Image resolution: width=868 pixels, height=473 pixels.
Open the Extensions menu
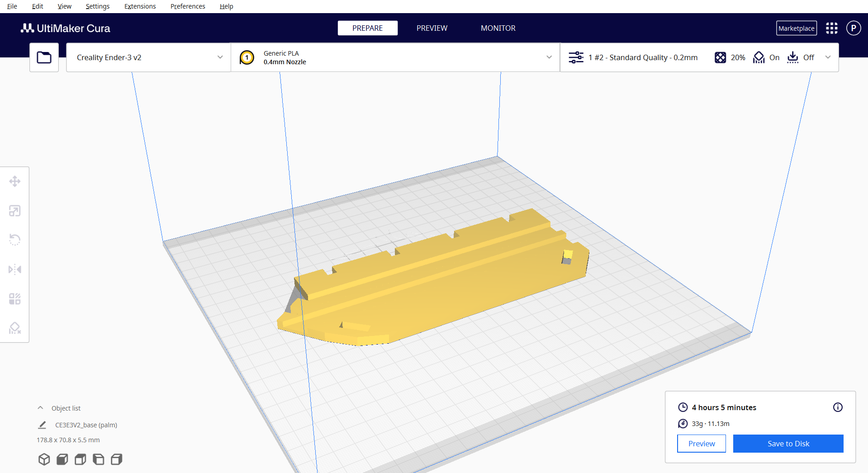(140, 6)
